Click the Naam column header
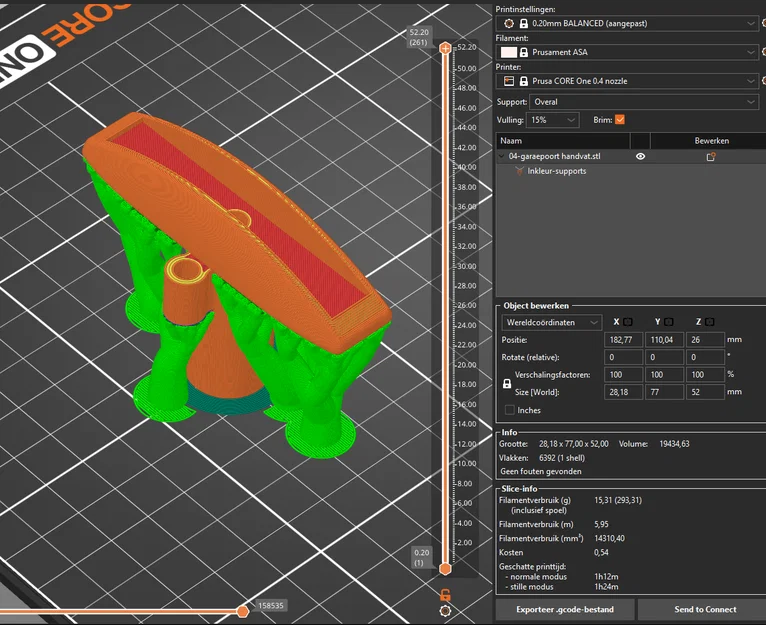 [x=563, y=141]
